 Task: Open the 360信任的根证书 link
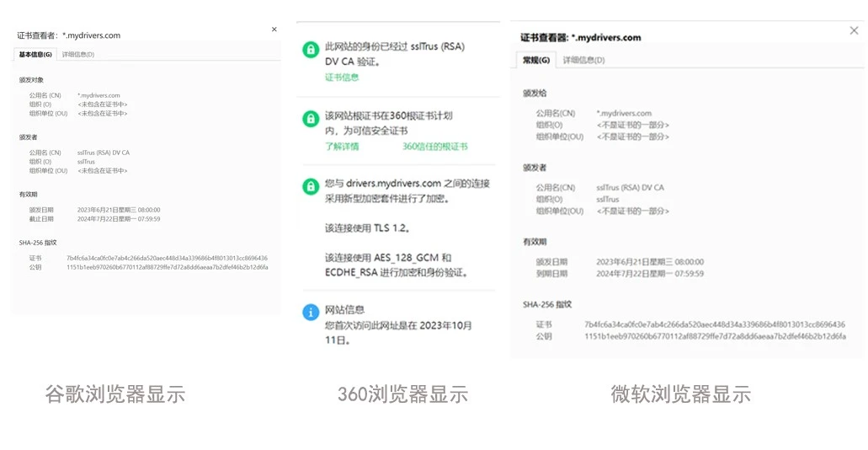(x=434, y=147)
